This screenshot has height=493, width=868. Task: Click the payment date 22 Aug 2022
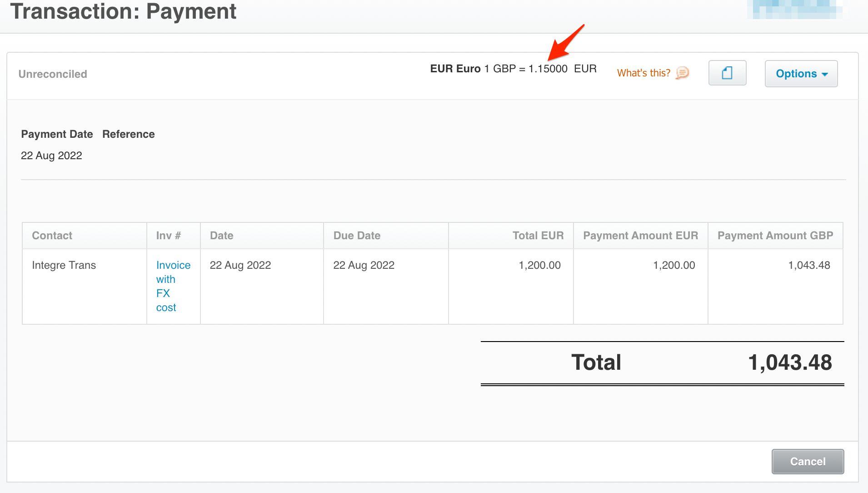[x=51, y=155]
